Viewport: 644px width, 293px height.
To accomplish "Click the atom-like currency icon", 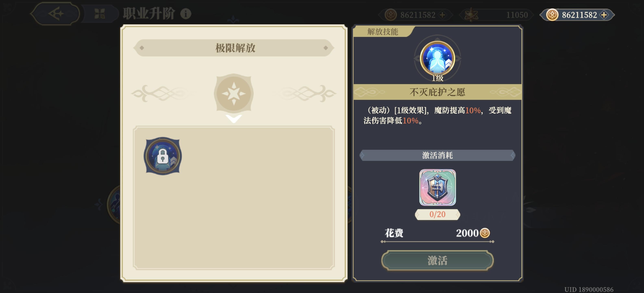I will [x=471, y=15].
